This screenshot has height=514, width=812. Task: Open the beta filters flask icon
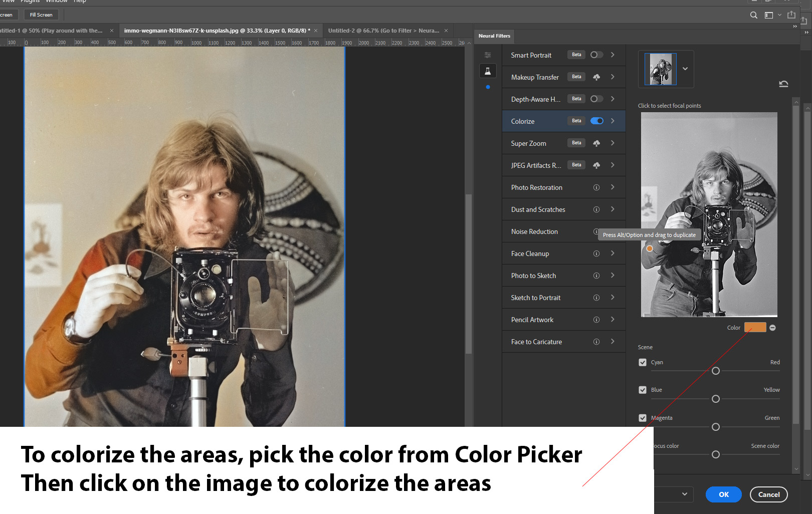tap(488, 71)
